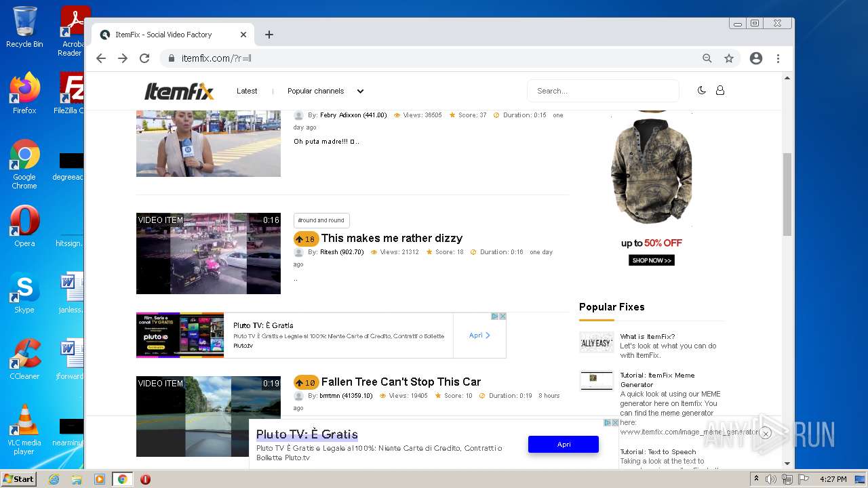Click scrollbar up arrow
868x488 pixels.
pos(787,77)
